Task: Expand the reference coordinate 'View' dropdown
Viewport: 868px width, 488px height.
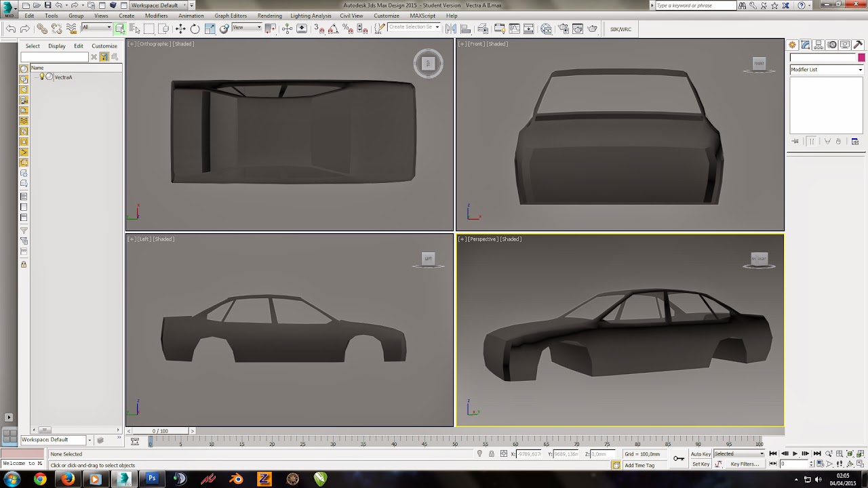Action: point(247,28)
